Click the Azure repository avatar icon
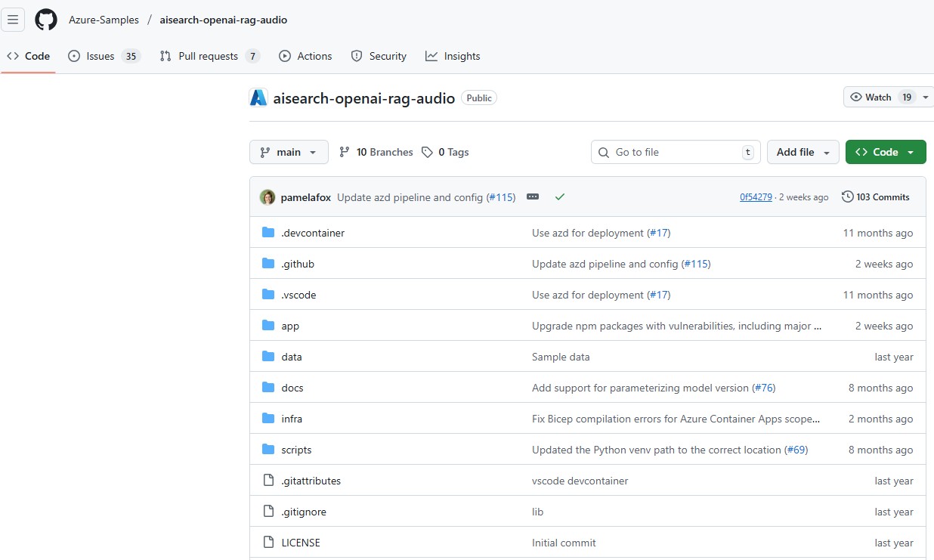 pyautogui.click(x=258, y=97)
